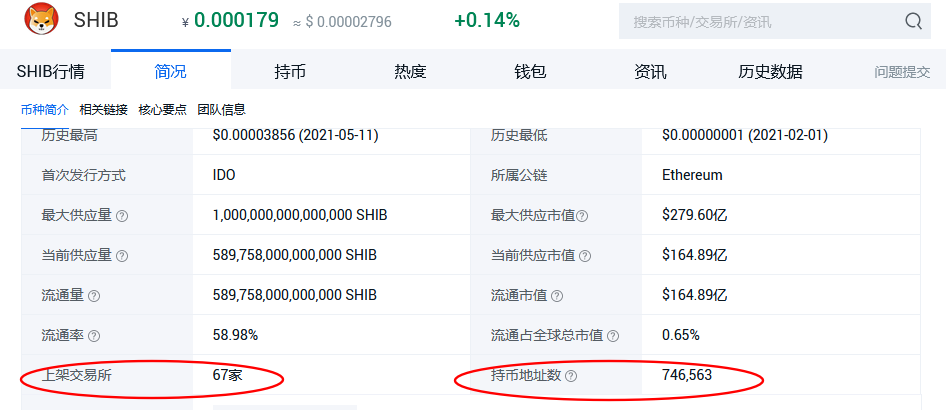Click the 0.65% global market share
Image resolution: width=946 pixels, height=410 pixels.
pos(681,335)
